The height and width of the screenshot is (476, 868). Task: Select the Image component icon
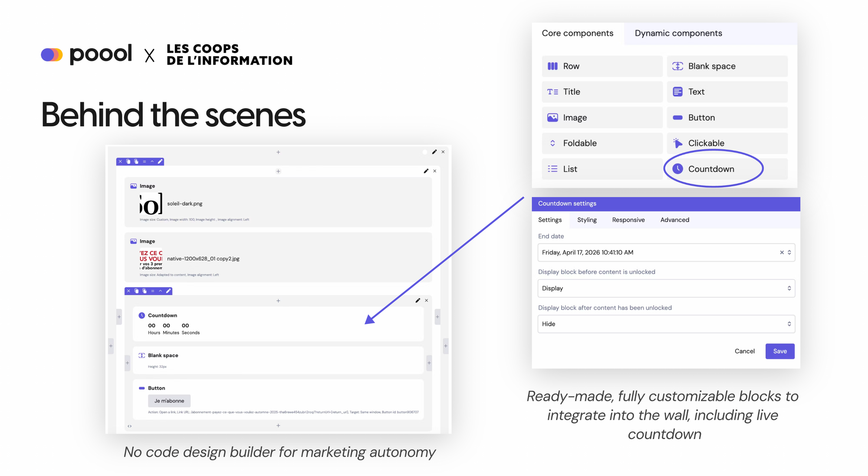coord(552,117)
